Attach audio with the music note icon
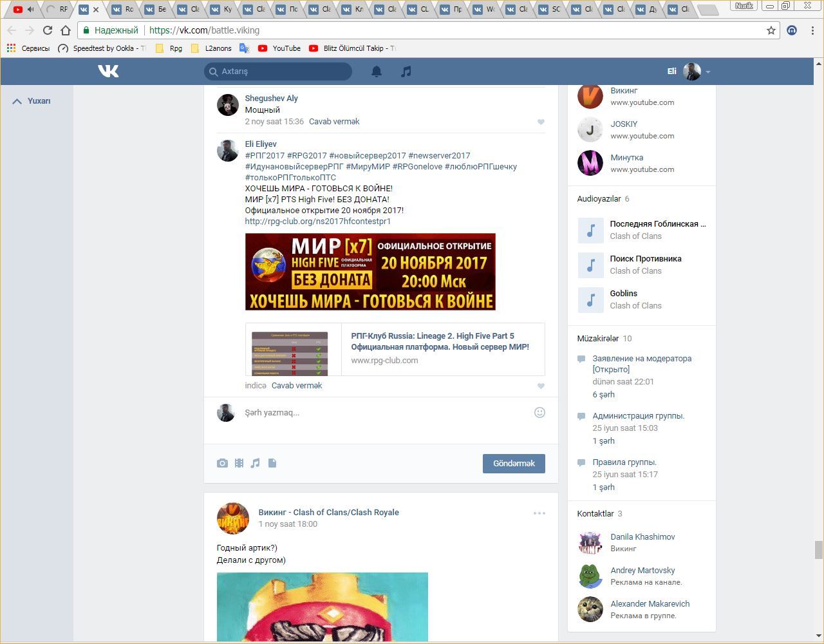This screenshot has height=644, width=824. click(x=256, y=463)
